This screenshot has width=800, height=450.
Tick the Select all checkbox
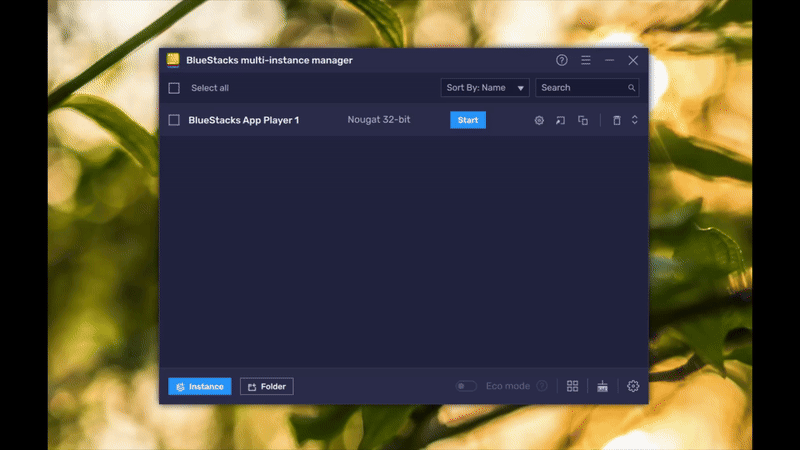[174, 88]
